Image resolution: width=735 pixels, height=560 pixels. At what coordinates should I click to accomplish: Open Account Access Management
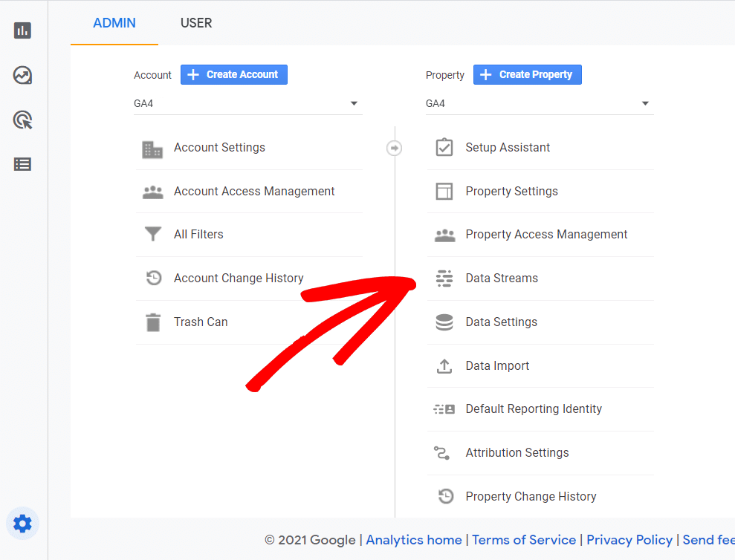254,192
